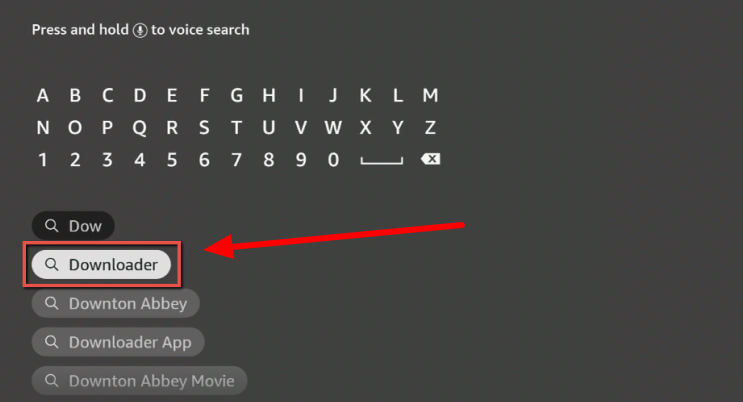Select the letter A key
This screenshot has height=402, width=743.
pos(43,95)
